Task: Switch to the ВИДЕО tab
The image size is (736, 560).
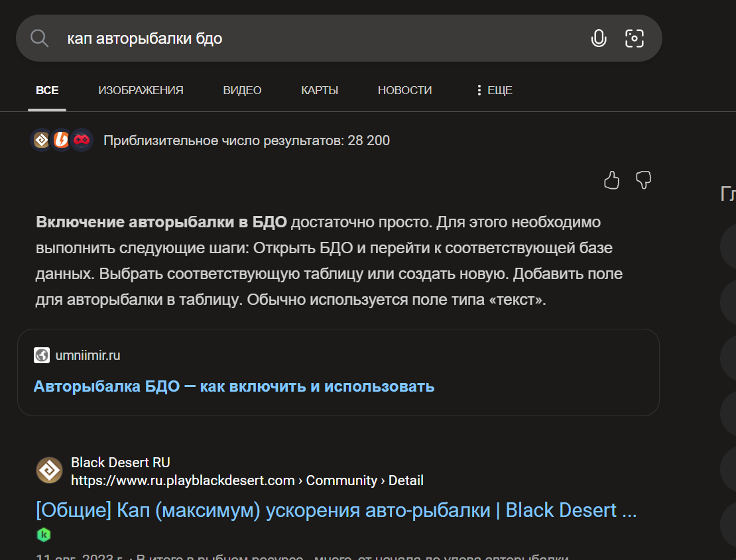Action: (x=242, y=90)
